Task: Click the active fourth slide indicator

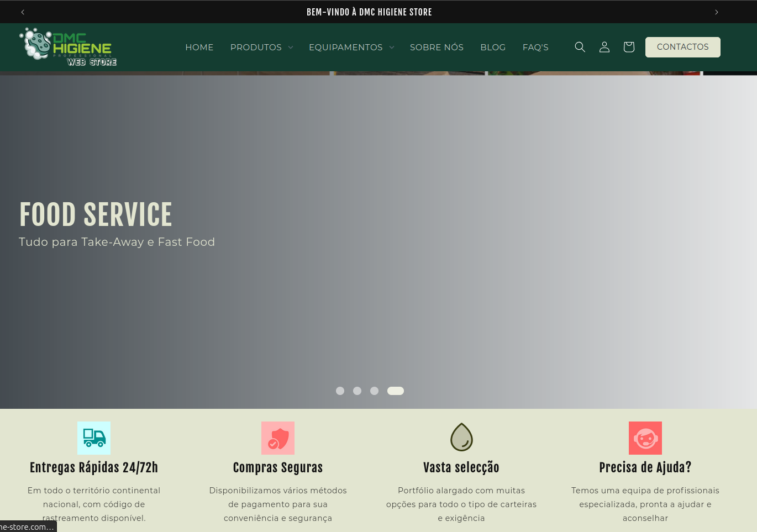Action: click(396, 391)
